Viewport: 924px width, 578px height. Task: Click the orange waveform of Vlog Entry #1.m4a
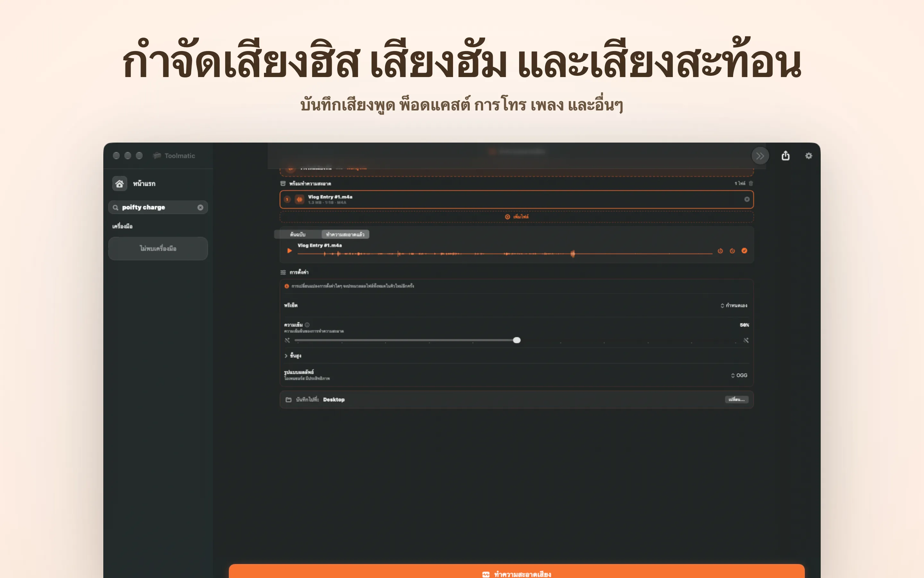(x=505, y=253)
